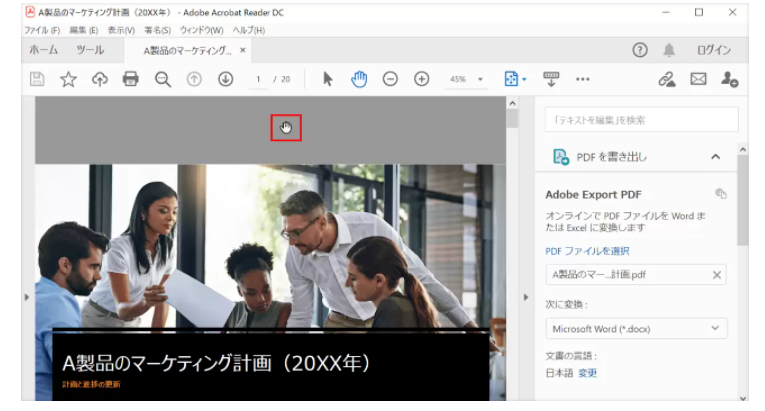Click the PDF ファイルを選択 link
The width and height of the screenshot is (765, 411).
587,251
